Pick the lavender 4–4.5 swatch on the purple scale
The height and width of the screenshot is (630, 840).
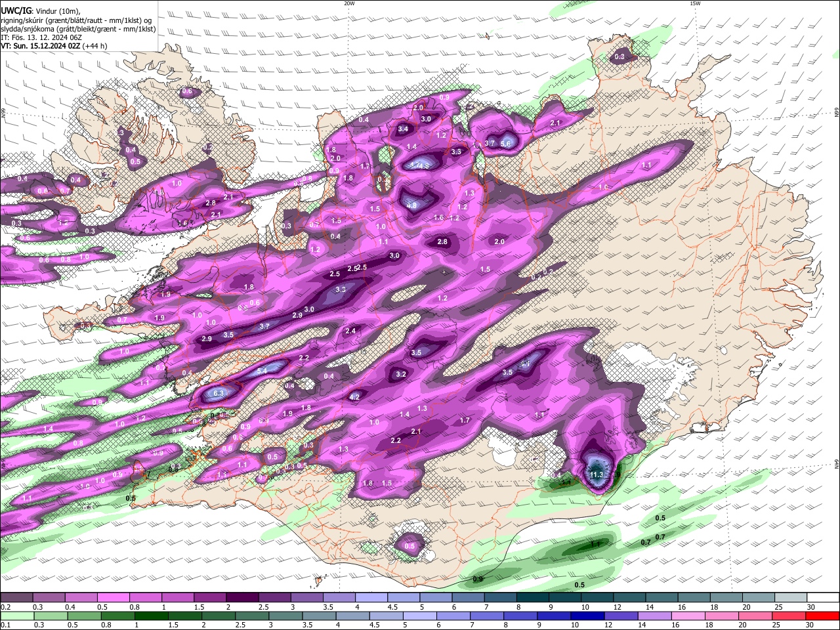coord(370,598)
